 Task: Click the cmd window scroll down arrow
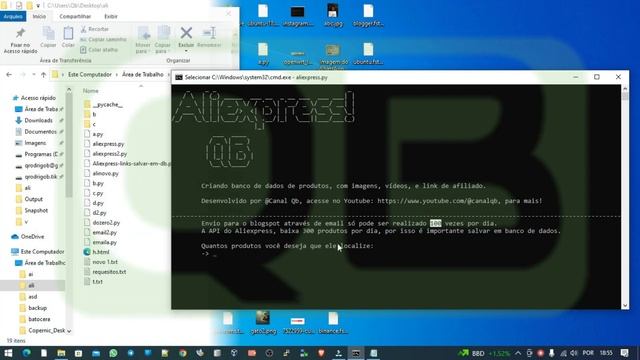coord(624,305)
